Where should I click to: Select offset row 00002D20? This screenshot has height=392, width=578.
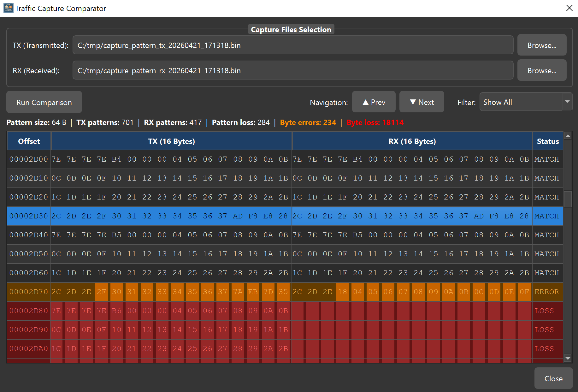tap(285, 197)
